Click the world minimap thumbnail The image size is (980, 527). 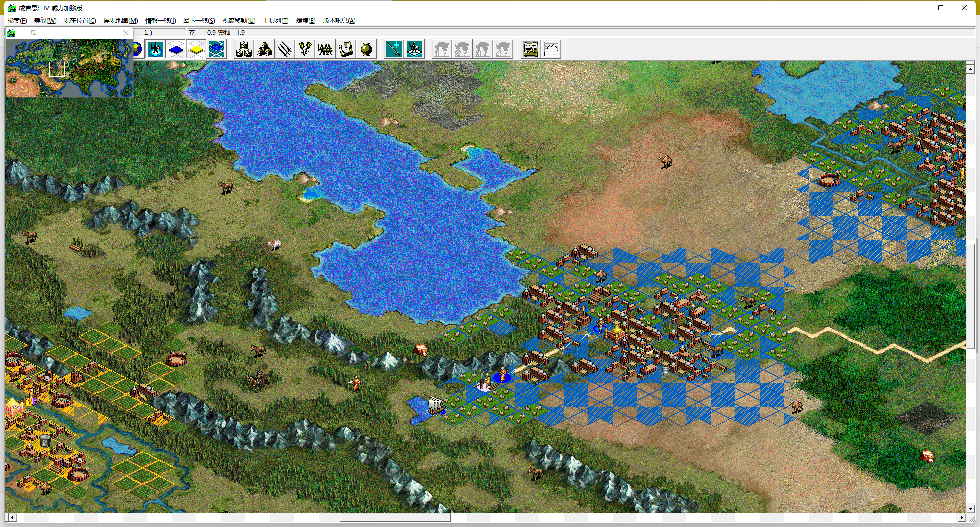coord(69,68)
